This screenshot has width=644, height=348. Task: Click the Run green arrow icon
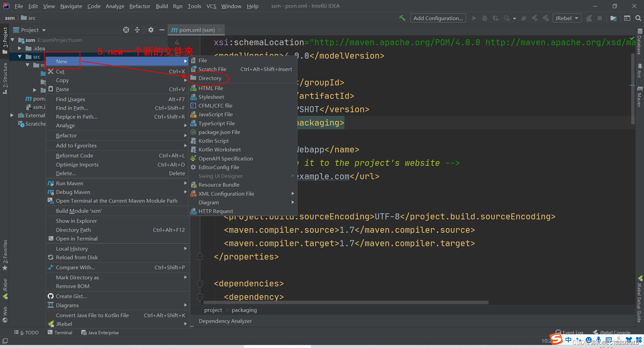coord(474,18)
